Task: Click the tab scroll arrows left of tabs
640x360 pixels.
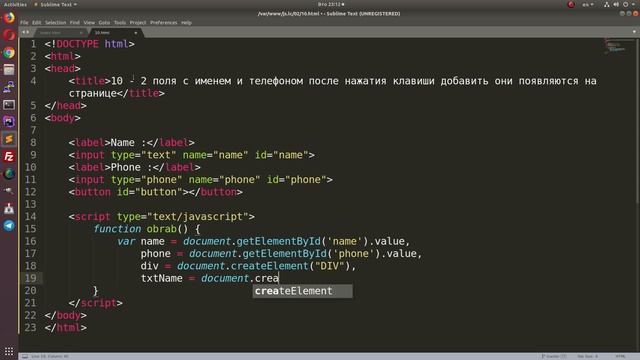Action: point(26,32)
